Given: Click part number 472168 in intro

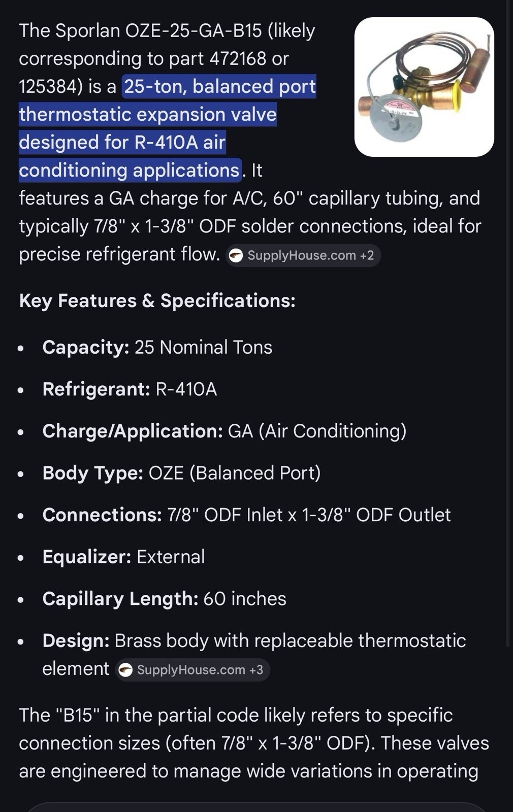Looking at the screenshot, I should pyautogui.click(x=238, y=59).
